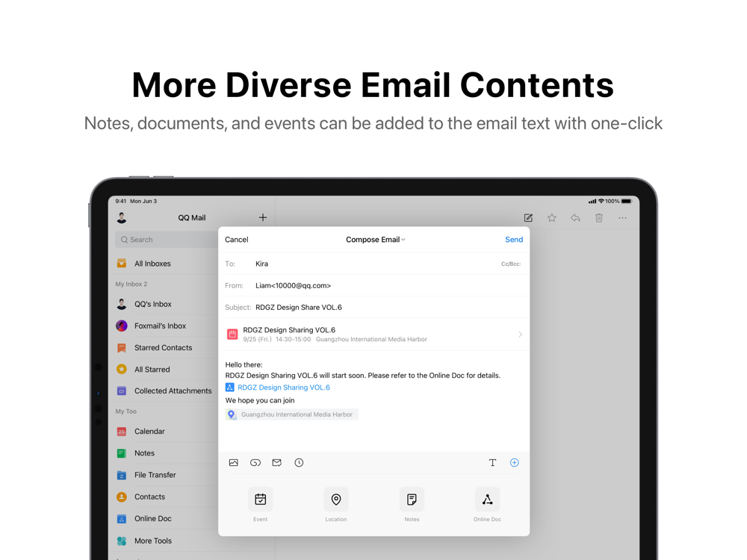Open the profile avatar in QQ Mail header
Viewport: 747px width, 560px height.
(122, 217)
